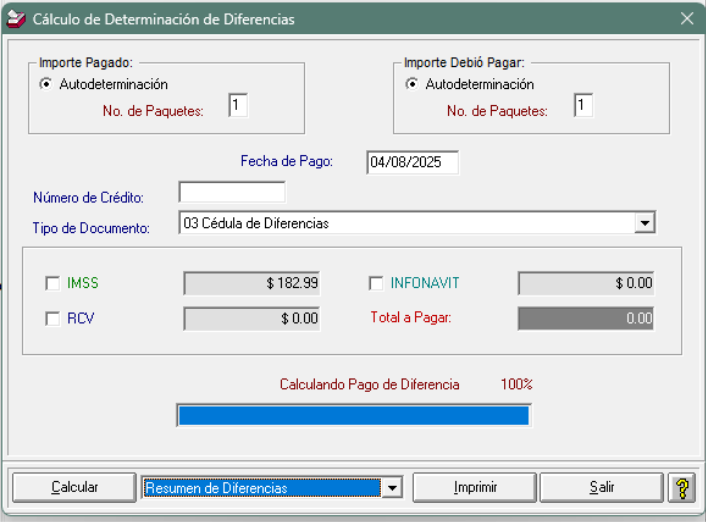Screen dimensions: 706x522
Task: Click the app icon in the title bar
Action: 17,19
